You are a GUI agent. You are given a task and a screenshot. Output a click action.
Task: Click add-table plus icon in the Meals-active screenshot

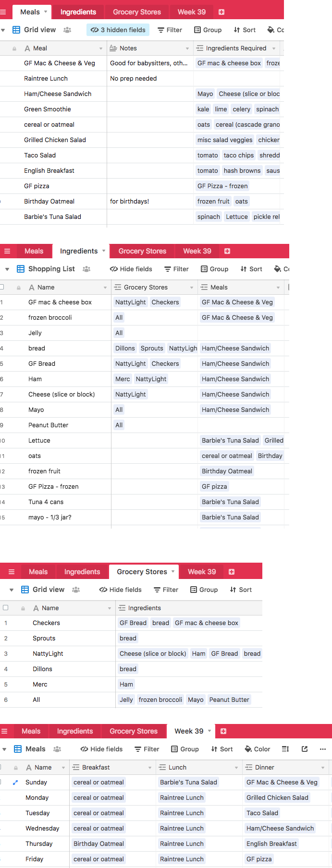[221, 12]
